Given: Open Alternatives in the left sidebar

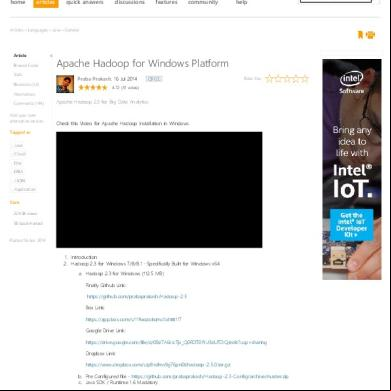Looking at the screenshot, I should click(x=24, y=94).
